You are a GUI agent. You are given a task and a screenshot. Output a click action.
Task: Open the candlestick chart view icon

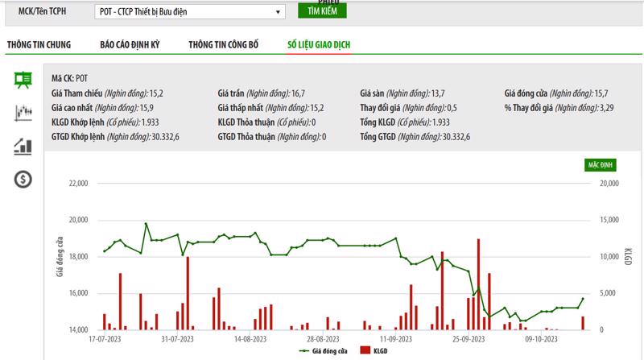point(23,114)
